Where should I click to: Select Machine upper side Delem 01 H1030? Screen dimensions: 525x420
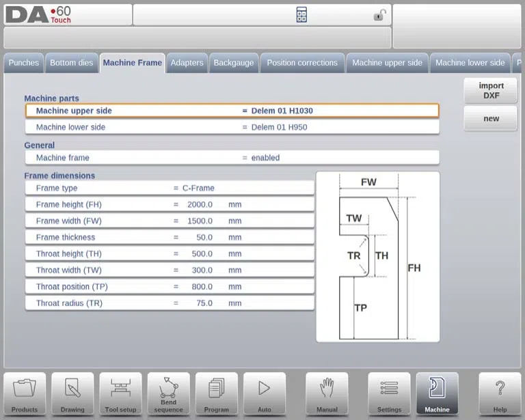tap(232, 111)
